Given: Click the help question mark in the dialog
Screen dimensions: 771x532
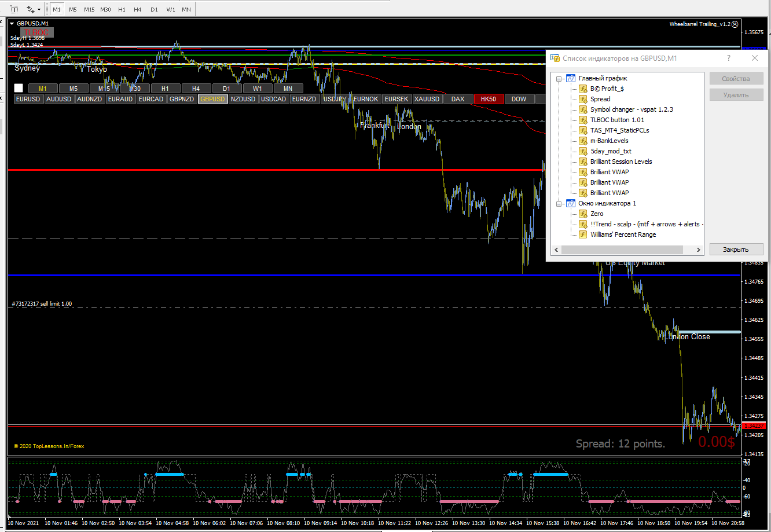Looking at the screenshot, I should click(x=729, y=58).
